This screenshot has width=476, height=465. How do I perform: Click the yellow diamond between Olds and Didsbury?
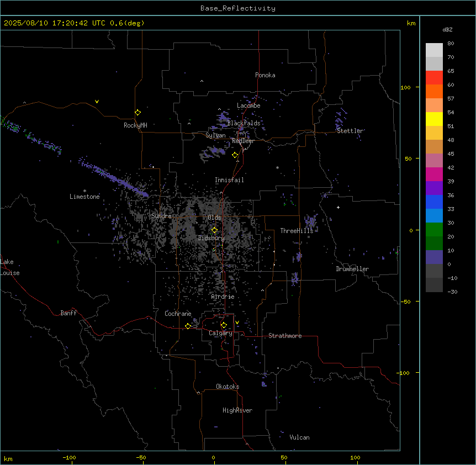(x=214, y=230)
